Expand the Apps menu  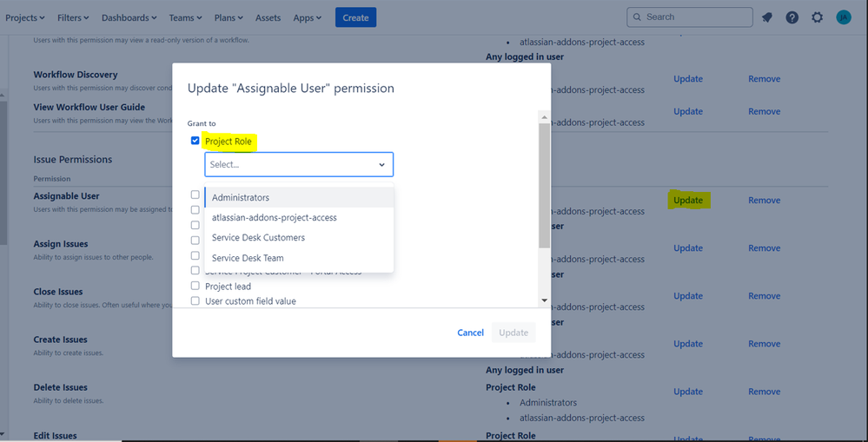coord(308,17)
